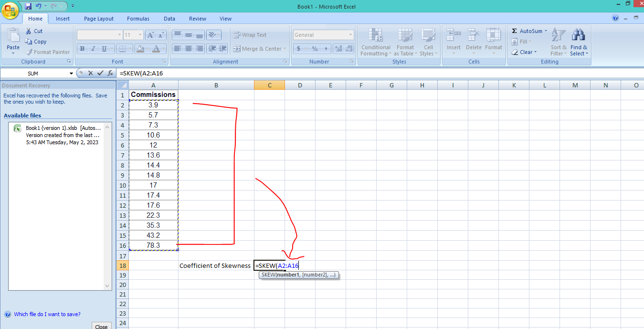Open 'Which file do I want to save?' link
The width and height of the screenshot is (644, 329).
(x=47, y=314)
